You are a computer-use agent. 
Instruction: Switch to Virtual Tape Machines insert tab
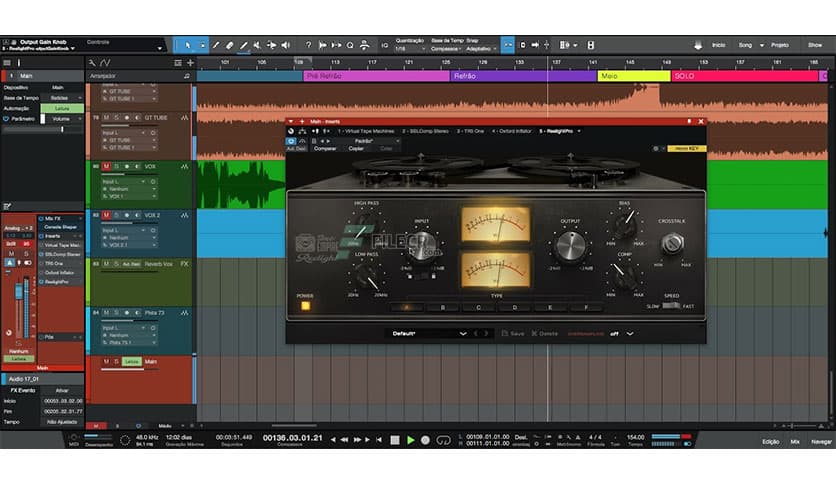(x=366, y=131)
